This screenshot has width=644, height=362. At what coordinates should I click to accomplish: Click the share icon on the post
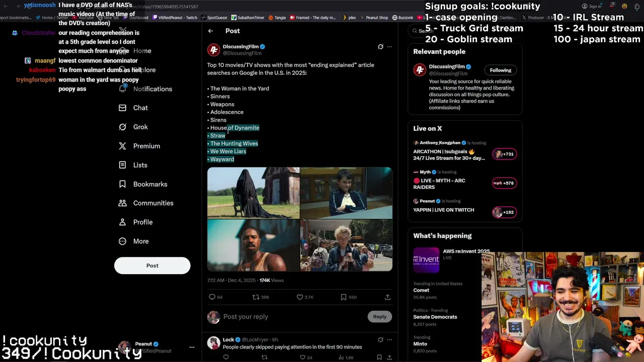click(x=387, y=297)
